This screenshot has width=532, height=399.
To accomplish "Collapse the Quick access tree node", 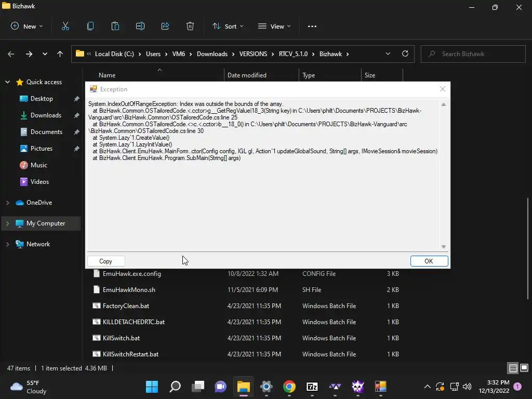I will point(7,82).
